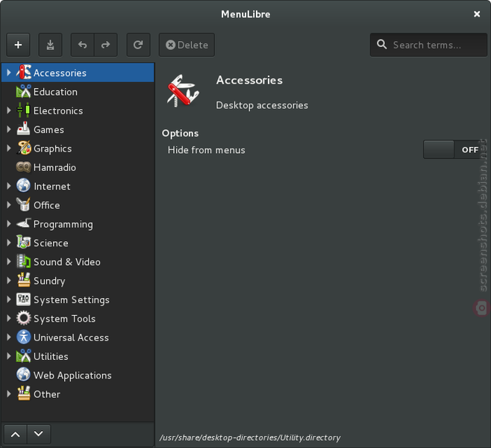This screenshot has width=491, height=448.
Task: Click the Sundry box icon
Action: (x=23, y=280)
